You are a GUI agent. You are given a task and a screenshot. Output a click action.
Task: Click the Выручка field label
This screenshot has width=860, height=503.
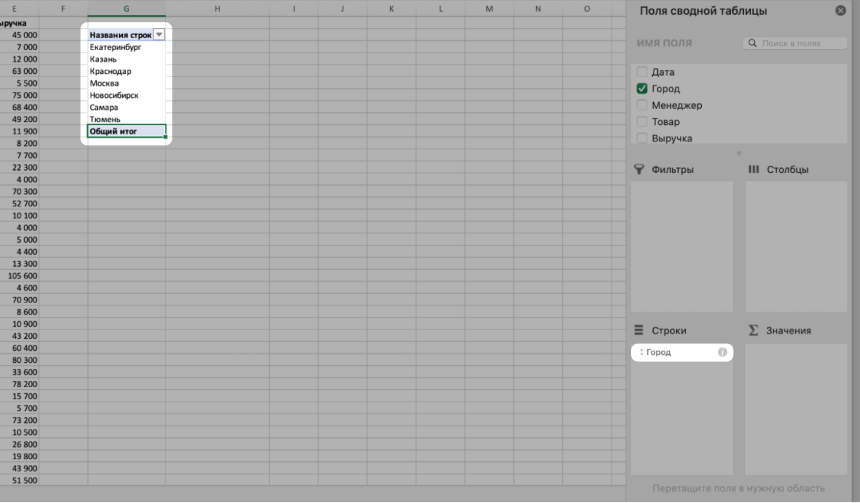tap(671, 138)
